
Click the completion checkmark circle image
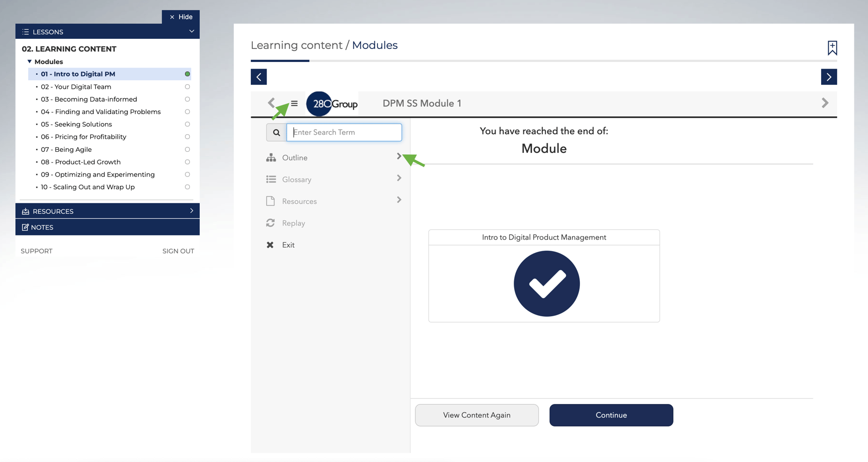(547, 283)
